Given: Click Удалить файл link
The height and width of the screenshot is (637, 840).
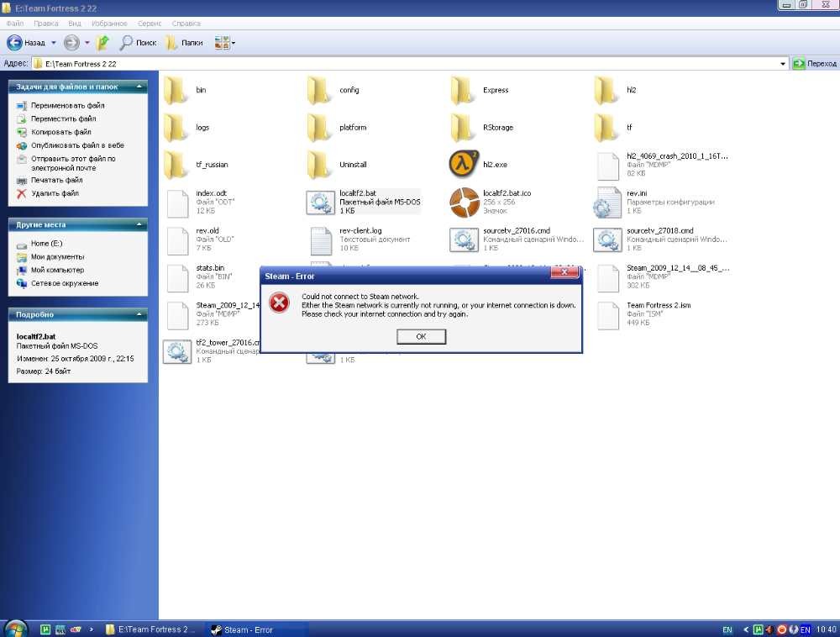Looking at the screenshot, I should 55,193.
